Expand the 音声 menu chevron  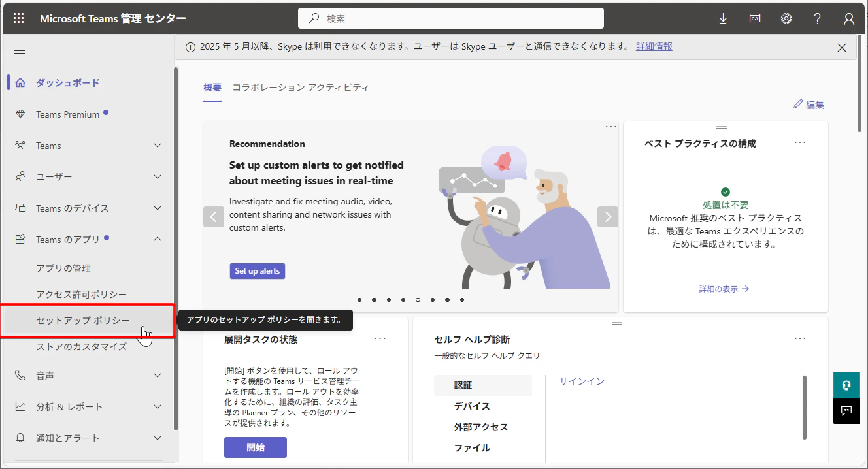(158, 375)
